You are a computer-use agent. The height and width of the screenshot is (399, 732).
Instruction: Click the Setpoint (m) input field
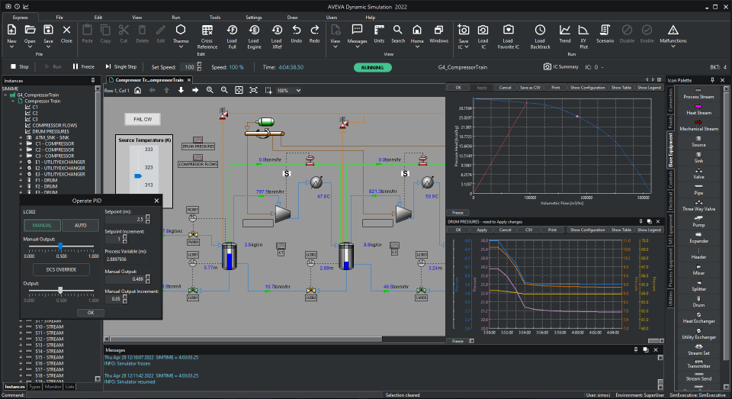[x=125, y=219]
